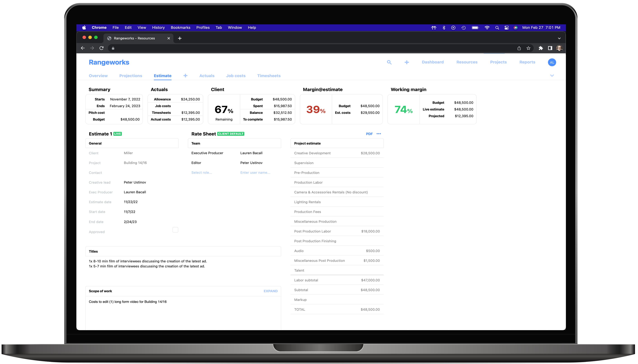Image resolution: width=638 pixels, height=364 pixels.
Task: Go to the Projects page
Action: pyautogui.click(x=498, y=62)
